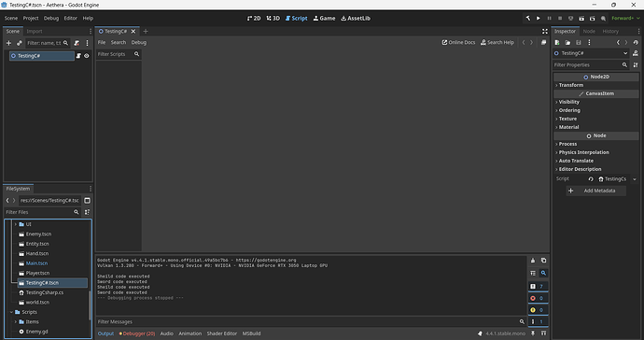Load an existing resource in Inspector
The image size is (644, 340).
567,42
